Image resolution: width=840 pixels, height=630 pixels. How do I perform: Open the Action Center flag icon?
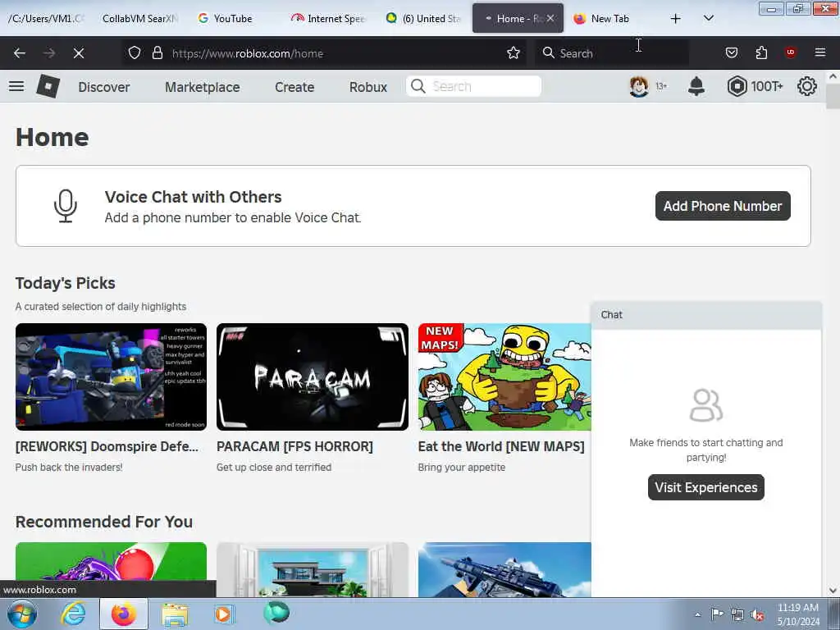tap(717, 614)
